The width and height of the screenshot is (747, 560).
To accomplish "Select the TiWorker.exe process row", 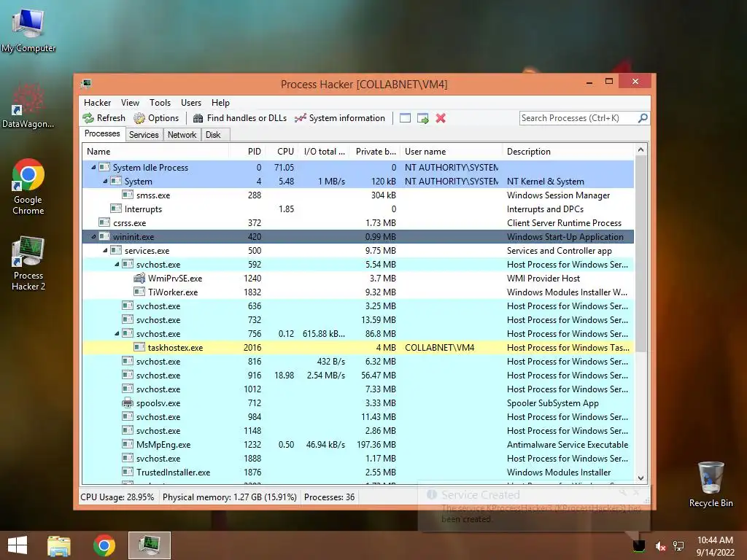I will pos(357,292).
